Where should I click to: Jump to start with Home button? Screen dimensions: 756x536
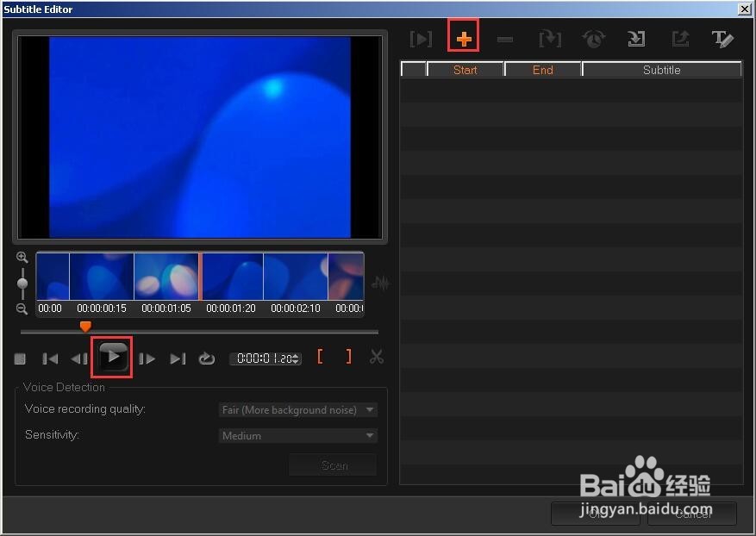(50, 358)
